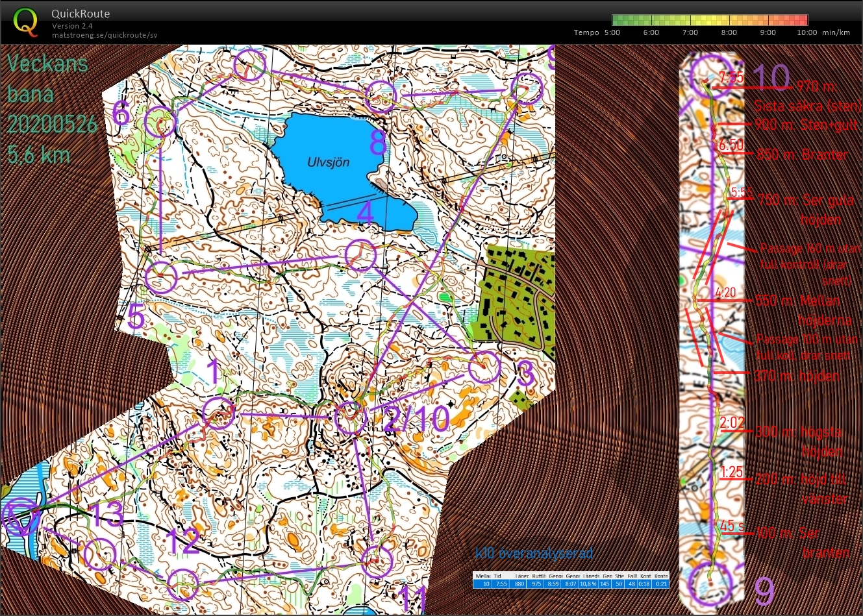Select the "Passage 160 m utan full kontroll" note

(810, 264)
